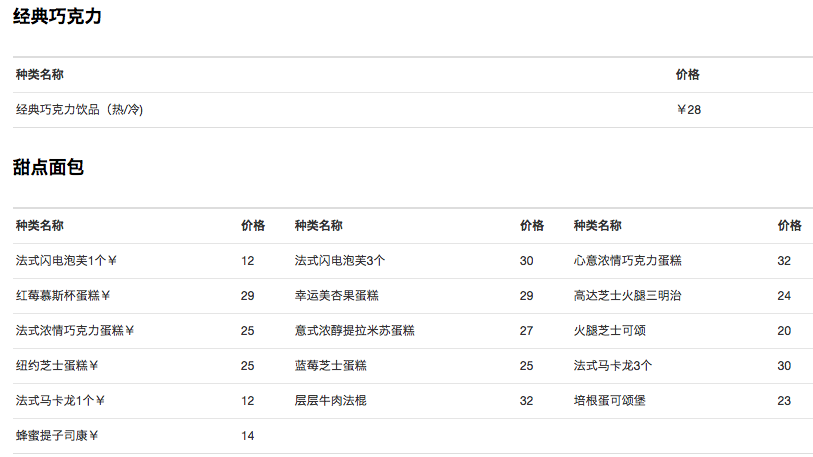Click price 30 for 法式马卡龙3个
Image resolution: width=813 pixels, height=457 pixels.
tap(784, 366)
